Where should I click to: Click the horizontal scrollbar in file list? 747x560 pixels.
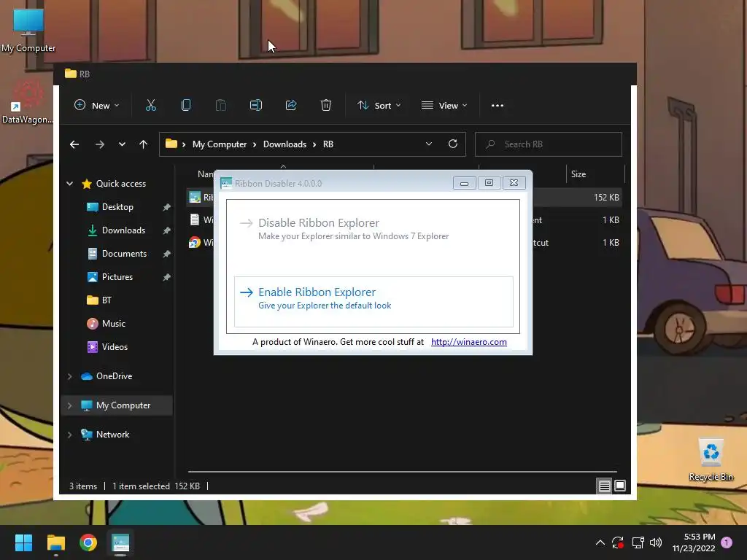click(403, 472)
